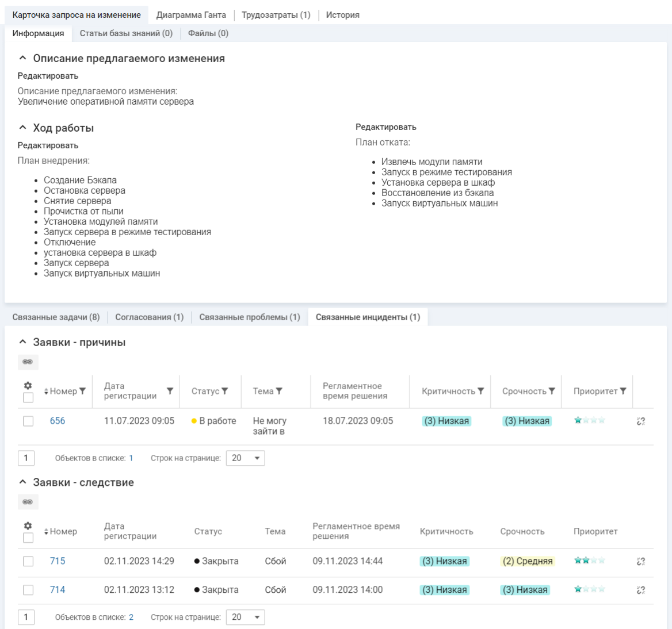Sort consequences table by Номер arrows
672x629 pixels.
tap(46, 531)
